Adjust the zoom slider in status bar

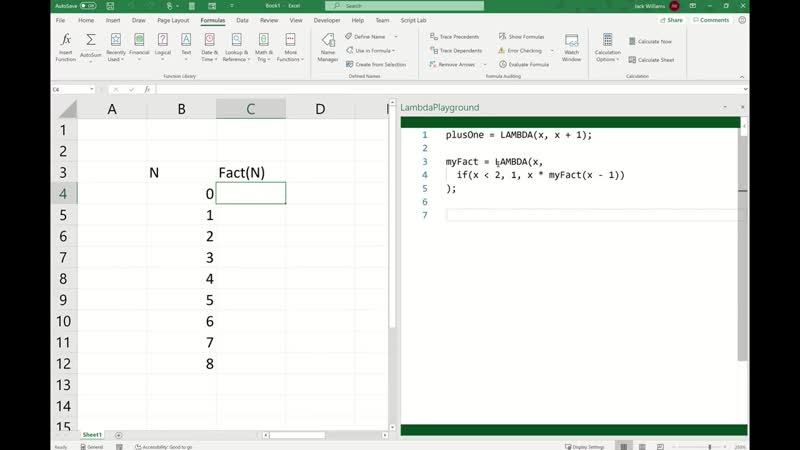[x=710, y=447]
